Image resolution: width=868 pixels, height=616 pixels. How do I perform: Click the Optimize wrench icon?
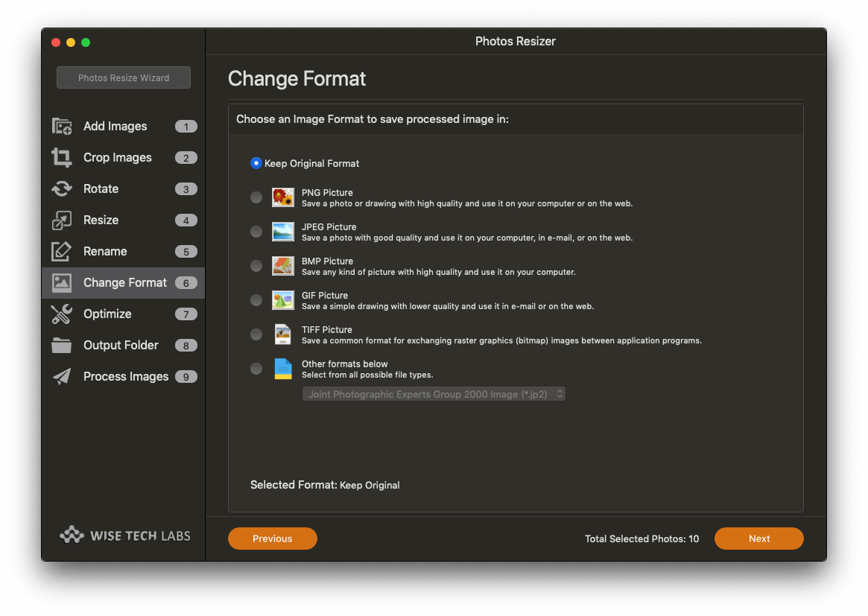[x=61, y=314]
